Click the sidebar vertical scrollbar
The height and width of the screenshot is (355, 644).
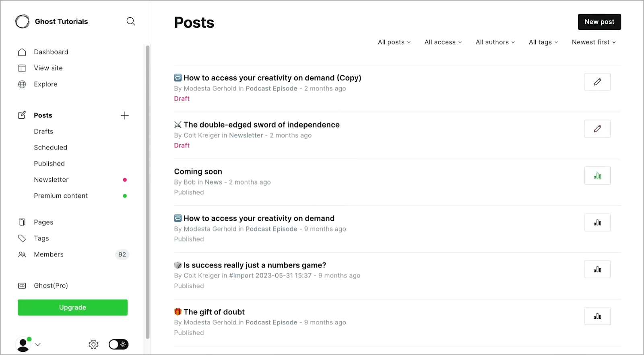[x=147, y=192]
